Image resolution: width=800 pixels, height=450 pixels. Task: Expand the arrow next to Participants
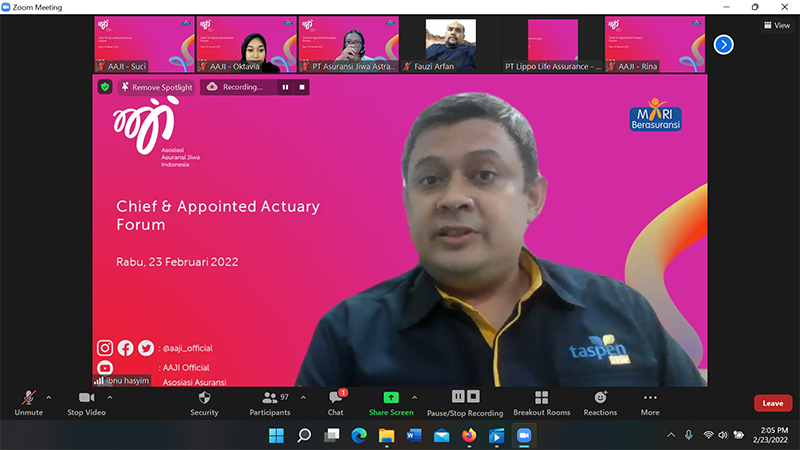point(303,397)
